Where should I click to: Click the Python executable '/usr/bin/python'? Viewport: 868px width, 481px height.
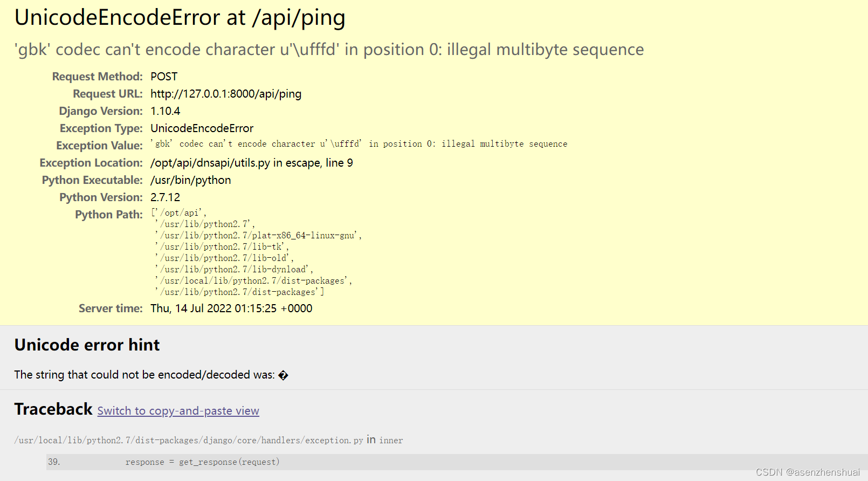190,180
